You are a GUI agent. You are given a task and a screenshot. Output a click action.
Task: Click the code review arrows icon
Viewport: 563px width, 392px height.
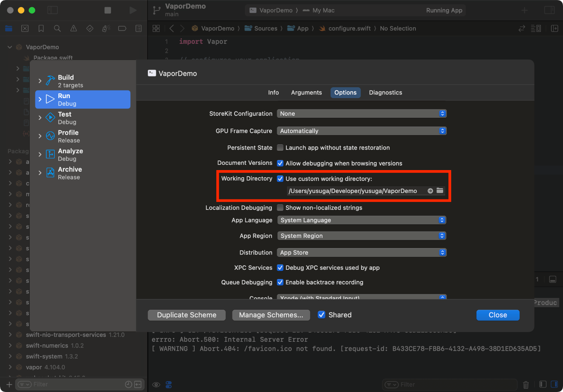point(522,29)
